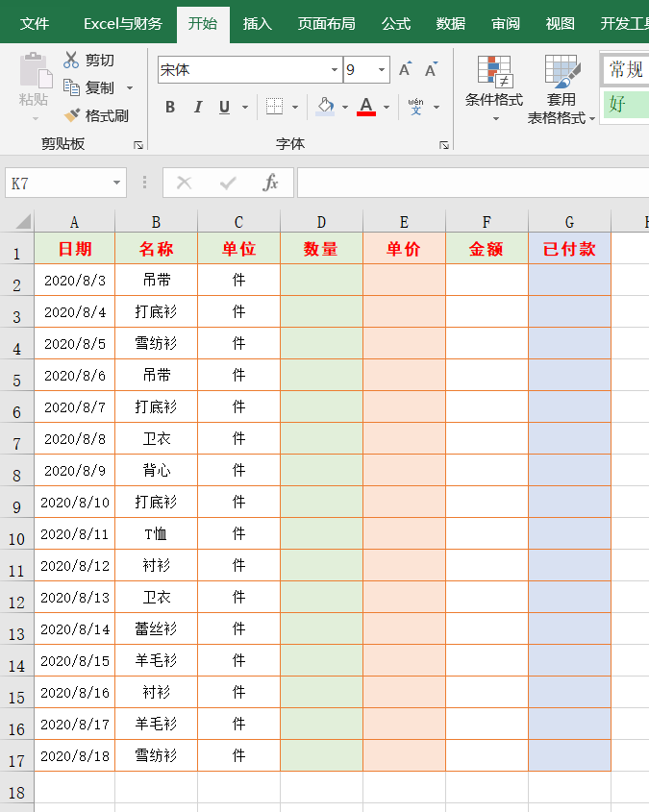Switch to the 插入 tab

tap(257, 24)
